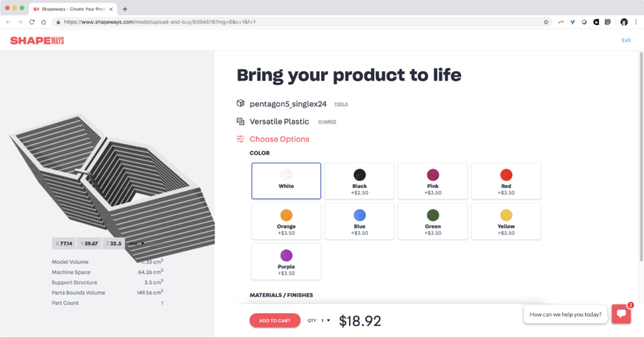Bookmark this page with the star icon
Image resolution: width=644 pixels, height=337 pixels.
546,22
